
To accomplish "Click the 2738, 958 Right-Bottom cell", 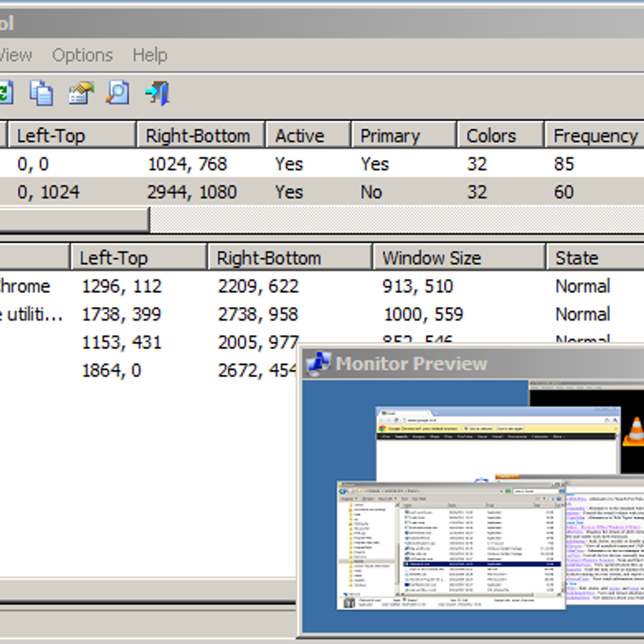I will (x=258, y=314).
